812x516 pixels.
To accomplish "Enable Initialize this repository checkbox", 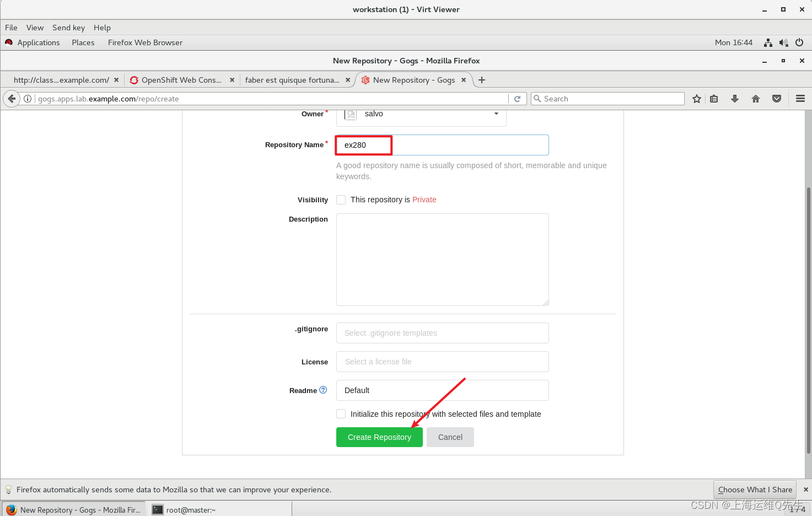I will (x=341, y=414).
